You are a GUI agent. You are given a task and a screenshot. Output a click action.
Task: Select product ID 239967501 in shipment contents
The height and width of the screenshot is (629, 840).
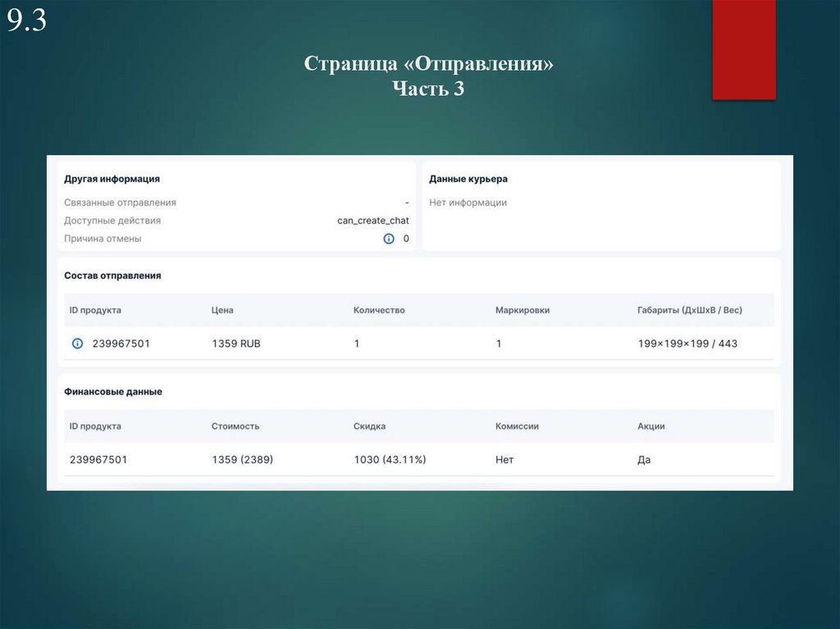(121, 344)
